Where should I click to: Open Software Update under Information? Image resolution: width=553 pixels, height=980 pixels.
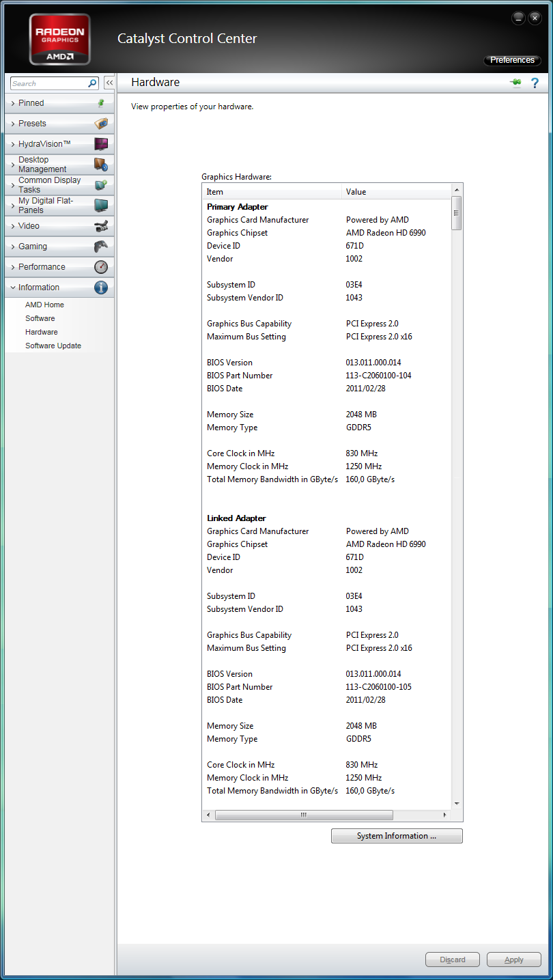pyautogui.click(x=53, y=346)
